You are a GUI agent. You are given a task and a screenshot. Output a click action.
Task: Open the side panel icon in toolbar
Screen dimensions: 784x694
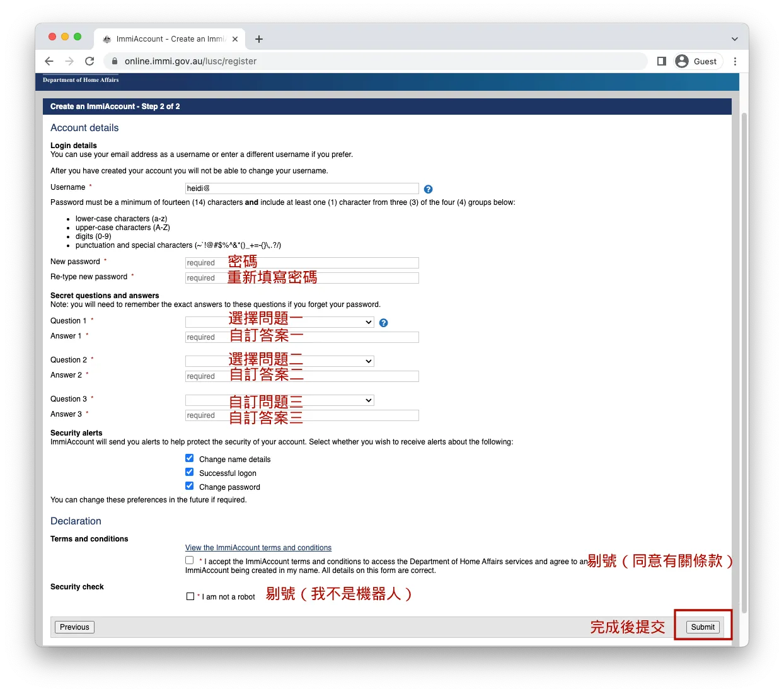pos(662,61)
